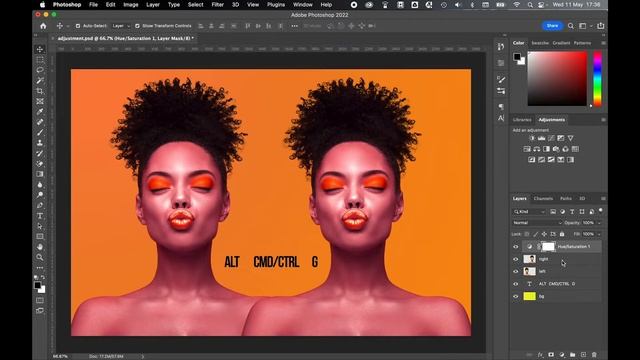Toggle Auto-Select checkbox

(78, 26)
